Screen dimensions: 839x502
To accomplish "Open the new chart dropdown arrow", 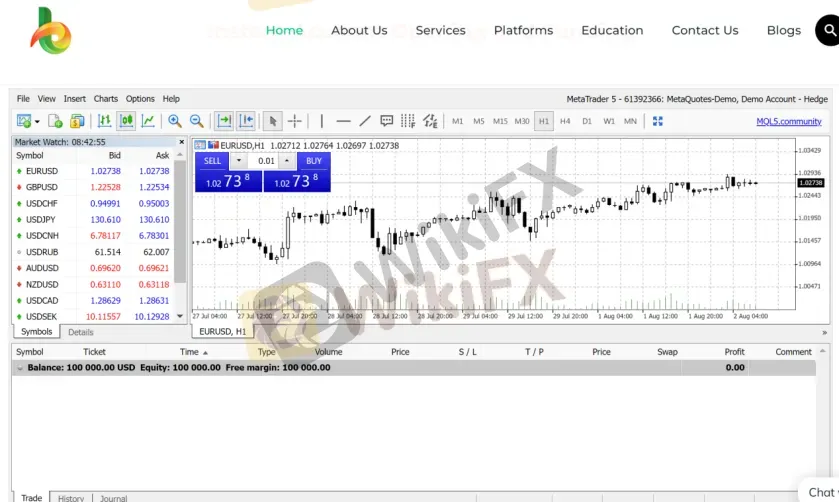I will click(37, 121).
